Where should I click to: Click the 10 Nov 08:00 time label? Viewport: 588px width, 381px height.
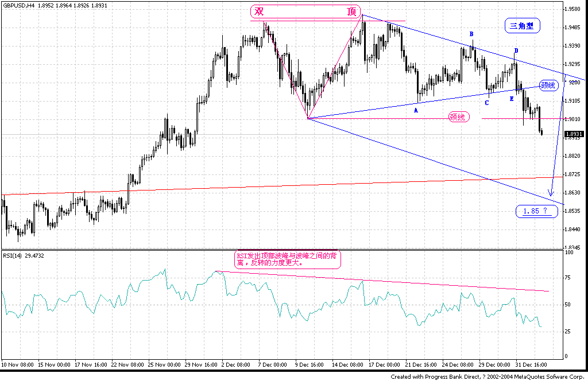pyautogui.click(x=17, y=364)
